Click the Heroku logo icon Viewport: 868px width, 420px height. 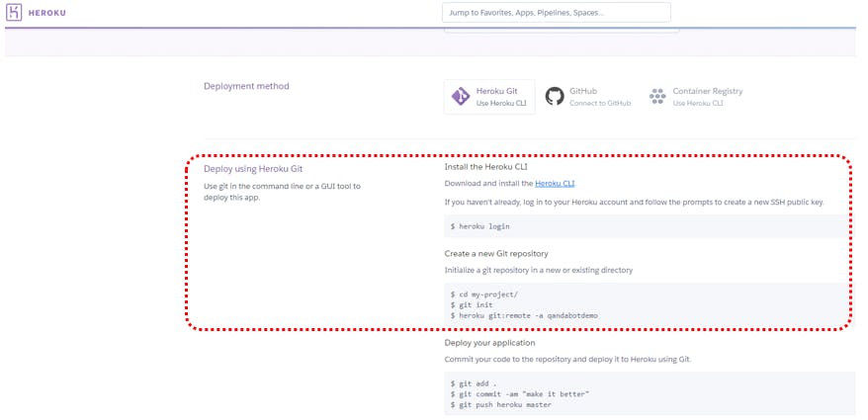click(14, 12)
